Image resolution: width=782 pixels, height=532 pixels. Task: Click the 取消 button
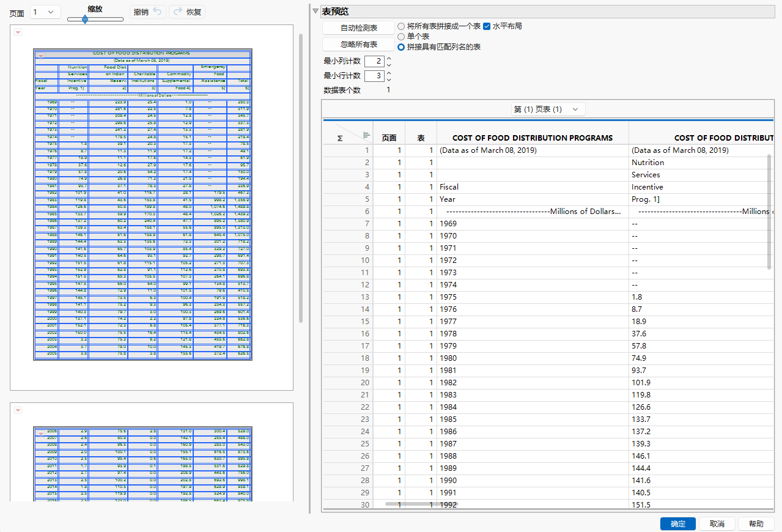coord(717,524)
